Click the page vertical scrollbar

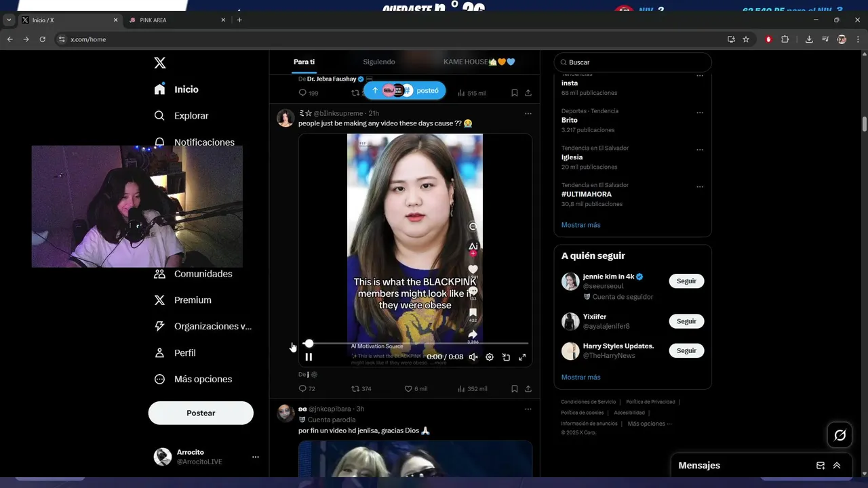pyautogui.click(x=865, y=125)
